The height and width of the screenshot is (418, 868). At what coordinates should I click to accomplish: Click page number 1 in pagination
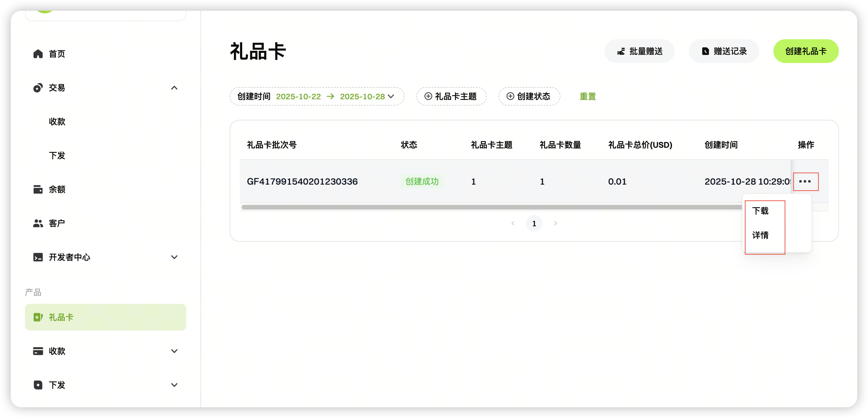coord(534,223)
